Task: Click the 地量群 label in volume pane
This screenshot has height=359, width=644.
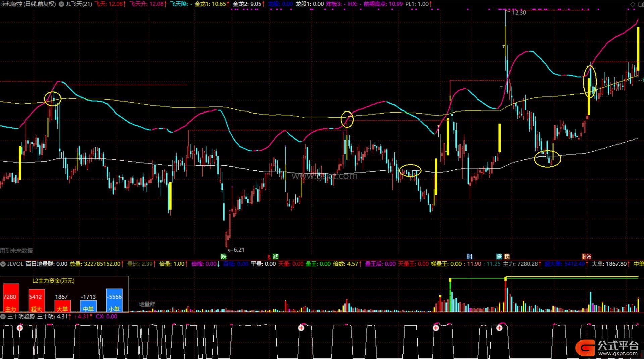Action: coord(147,304)
